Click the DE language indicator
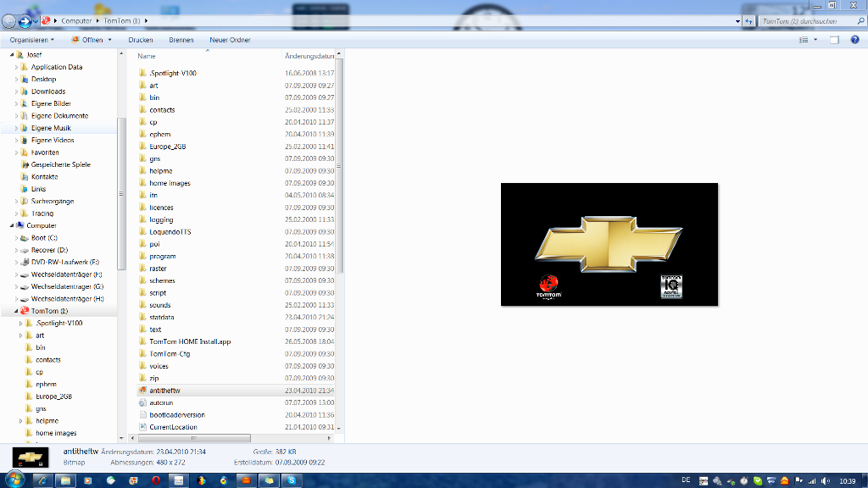The height and width of the screenshot is (488, 868). tap(686, 480)
